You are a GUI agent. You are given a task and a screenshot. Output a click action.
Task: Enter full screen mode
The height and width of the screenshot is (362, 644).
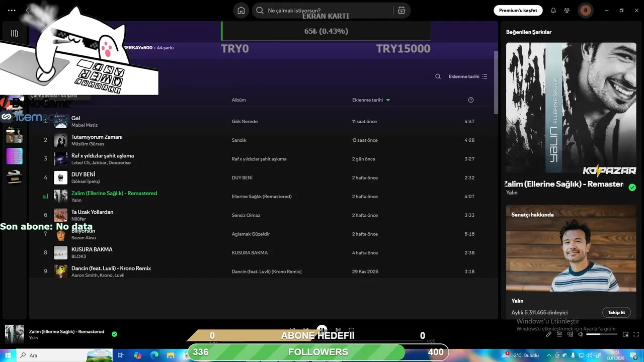click(x=637, y=334)
